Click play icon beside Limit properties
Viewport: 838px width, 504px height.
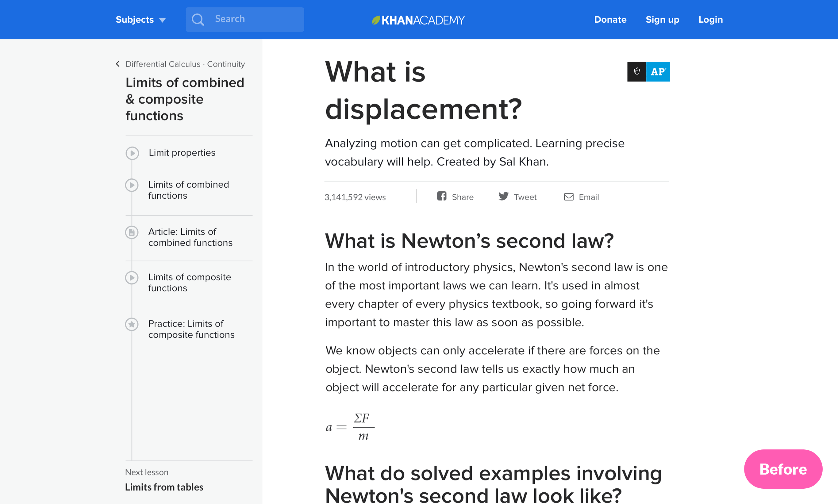(x=132, y=153)
